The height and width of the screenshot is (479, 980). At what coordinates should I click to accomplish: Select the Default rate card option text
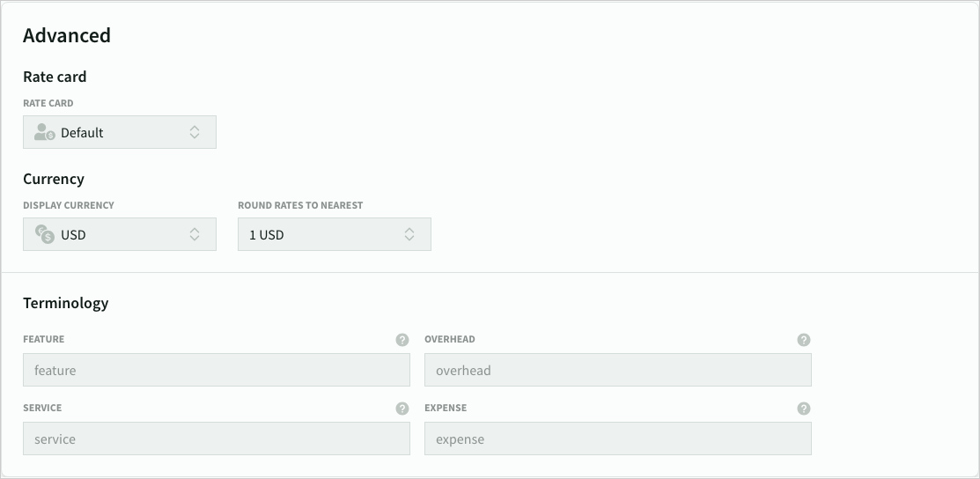82,133
